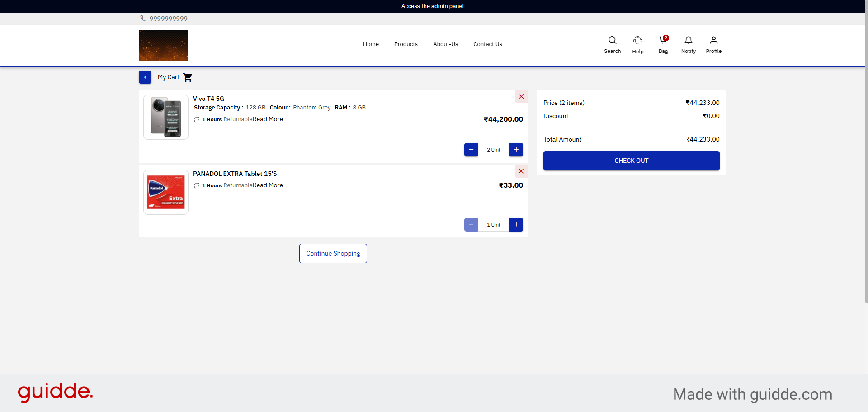Open the Notify bell icon
868x412 pixels.
688,41
